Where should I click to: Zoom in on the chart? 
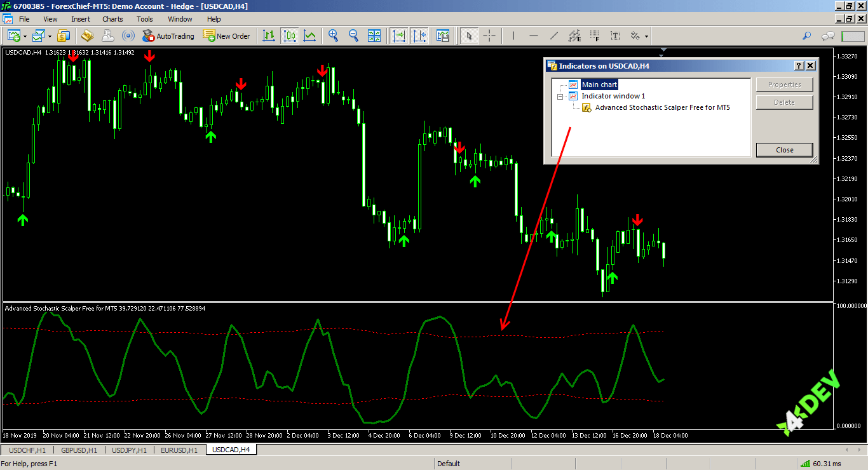coord(333,36)
